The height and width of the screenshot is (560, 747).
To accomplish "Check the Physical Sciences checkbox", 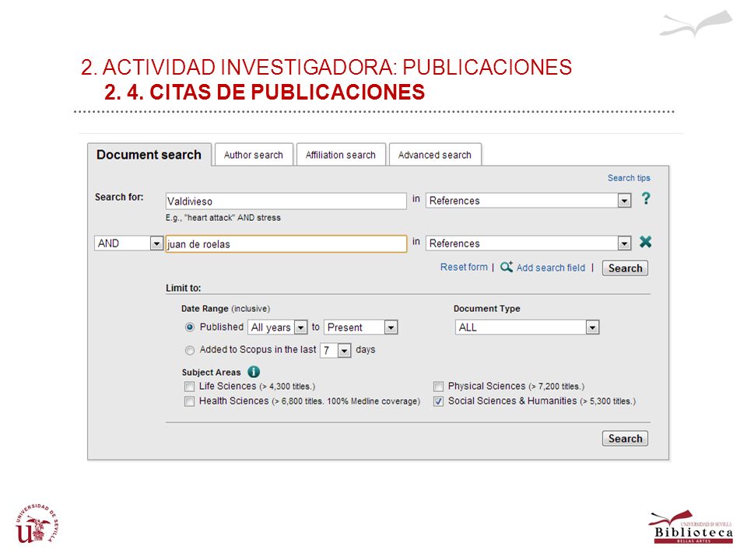I will click(x=438, y=387).
